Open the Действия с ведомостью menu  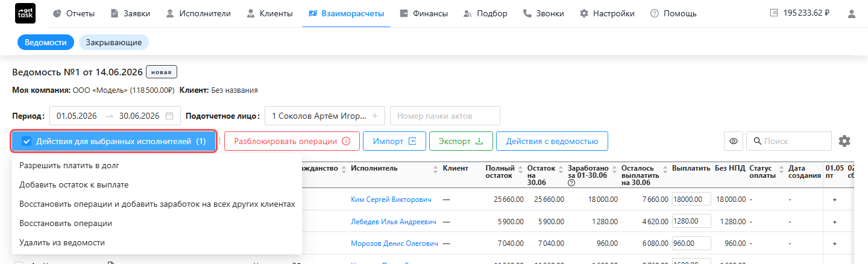coord(552,141)
